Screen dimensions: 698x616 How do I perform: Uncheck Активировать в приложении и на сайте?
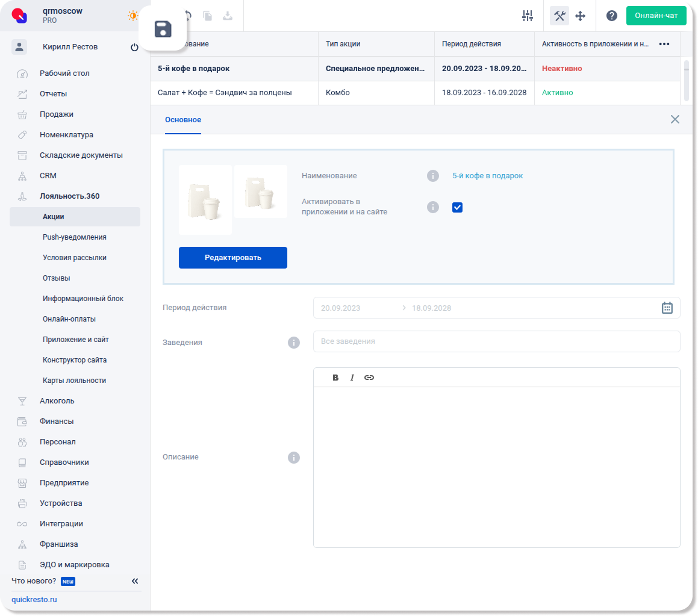[457, 207]
